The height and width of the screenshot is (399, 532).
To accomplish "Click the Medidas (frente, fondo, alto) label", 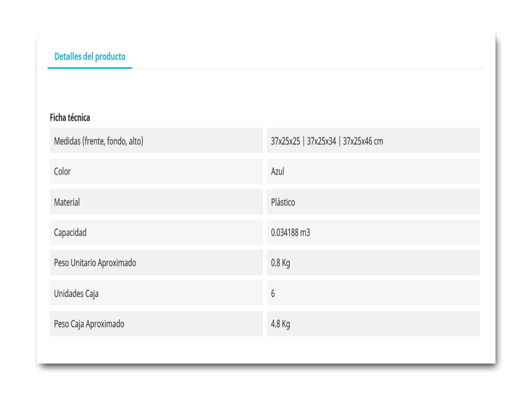I will 99,141.
